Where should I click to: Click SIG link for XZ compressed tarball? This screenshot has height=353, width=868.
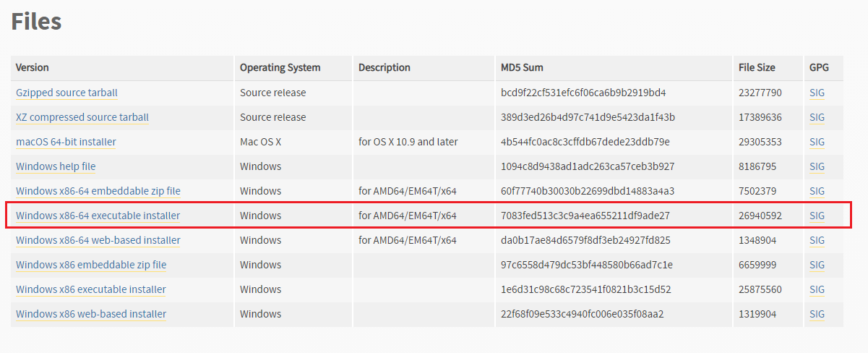point(817,117)
